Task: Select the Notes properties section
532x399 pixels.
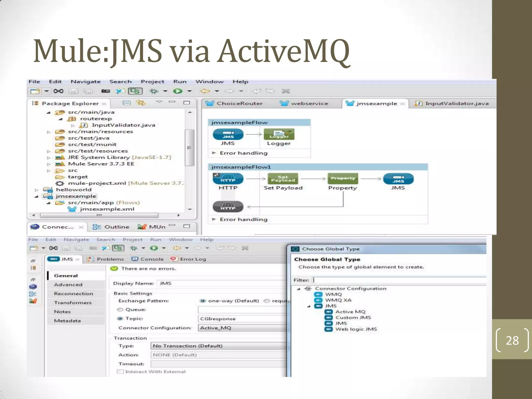Action: pos(76,312)
